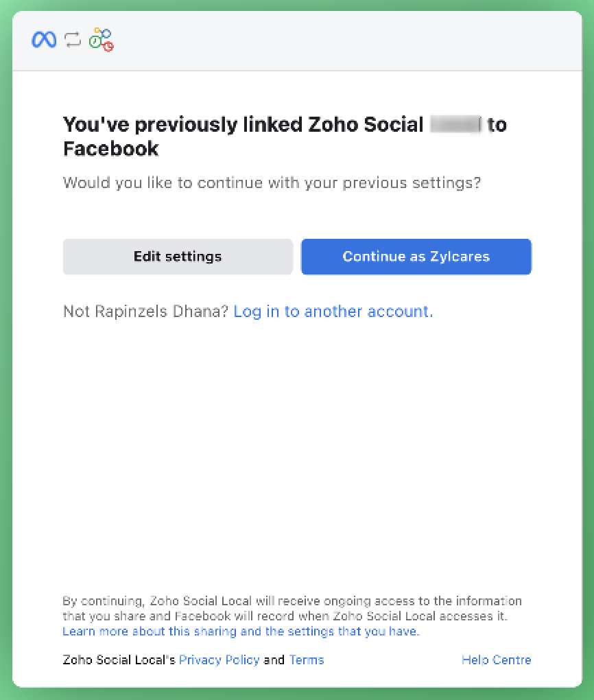Open Zoho Social Local's Privacy Policy
594x700 pixels.
[x=219, y=660]
